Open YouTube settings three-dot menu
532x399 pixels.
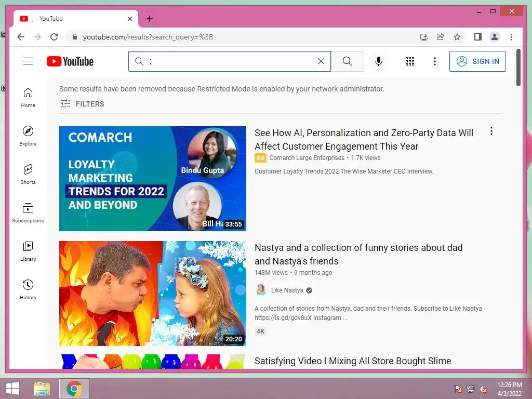[x=435, y=61]
